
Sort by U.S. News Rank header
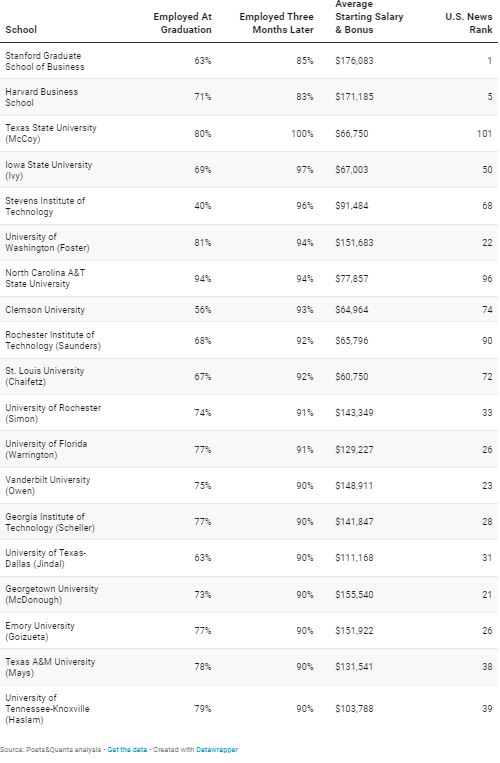click(469, 23)
